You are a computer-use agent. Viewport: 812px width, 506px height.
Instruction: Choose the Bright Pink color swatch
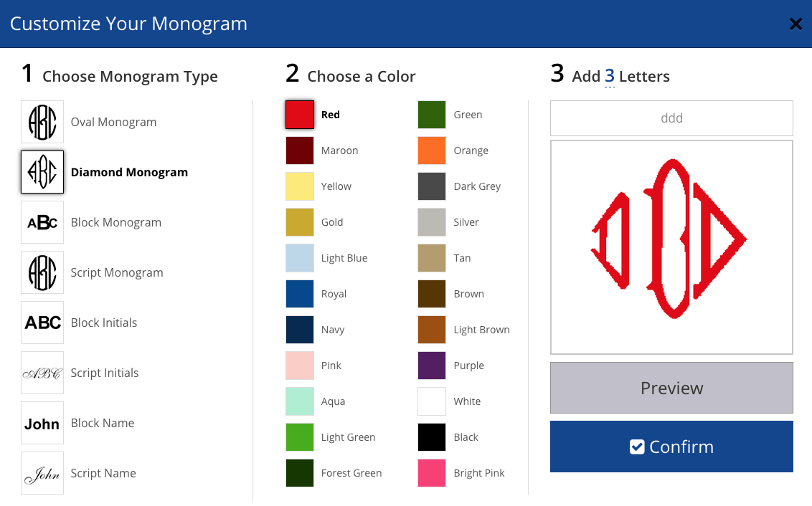coord(432,474)
